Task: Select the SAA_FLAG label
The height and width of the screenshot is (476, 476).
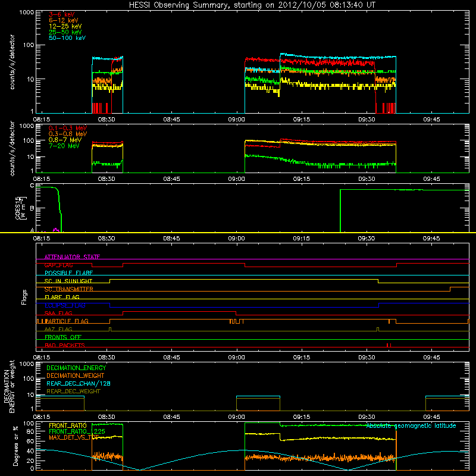Action: tap(58, 314)
